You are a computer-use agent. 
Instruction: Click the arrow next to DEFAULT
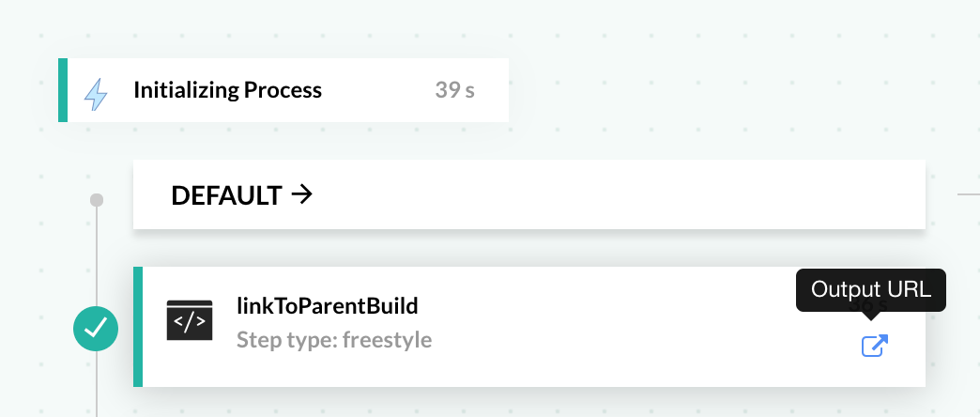(301, 194)
